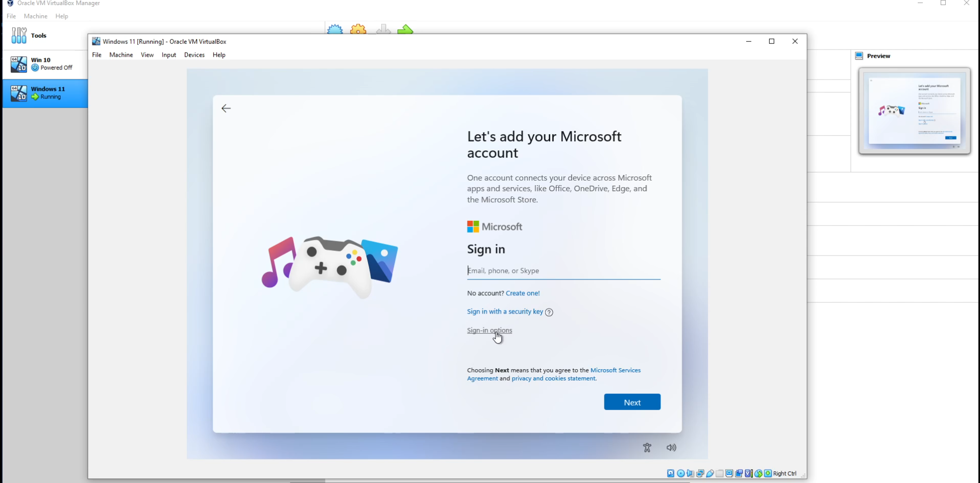This screenshot has width=980, height=483.
Task: Open Machine menu in VirtualBox Manager
Action: pos(36,16)
